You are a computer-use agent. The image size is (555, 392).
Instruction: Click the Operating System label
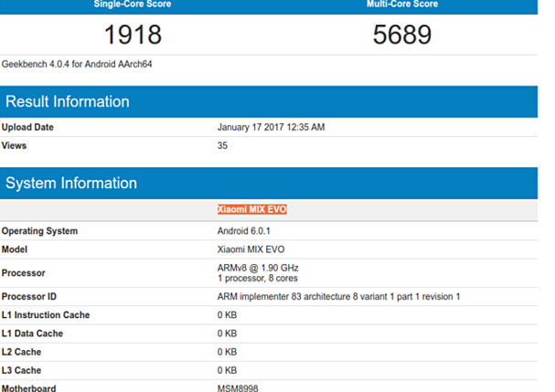39,231
